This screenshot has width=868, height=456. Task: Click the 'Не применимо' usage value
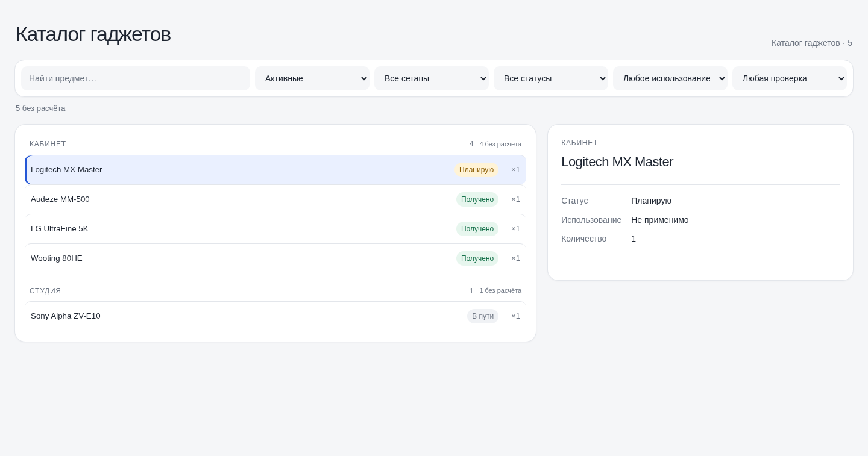660,220
